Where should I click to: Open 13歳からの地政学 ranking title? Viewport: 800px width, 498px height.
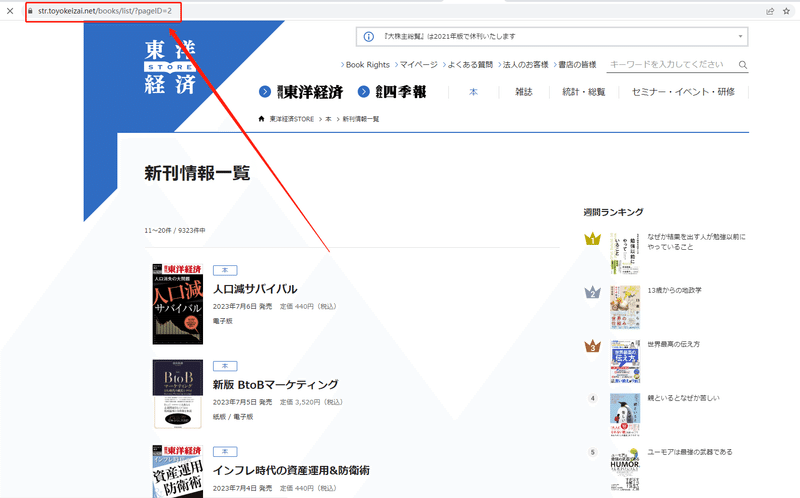[674, 290]
